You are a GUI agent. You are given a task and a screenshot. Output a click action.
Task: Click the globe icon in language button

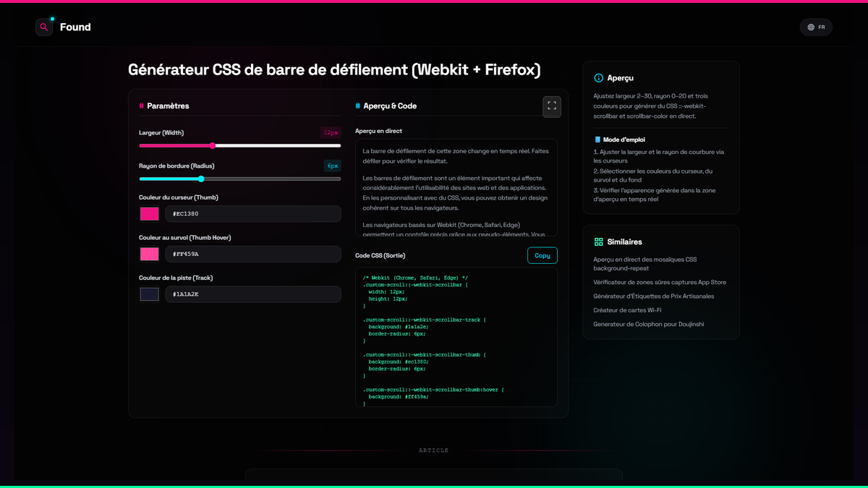(x=811, y=27)
